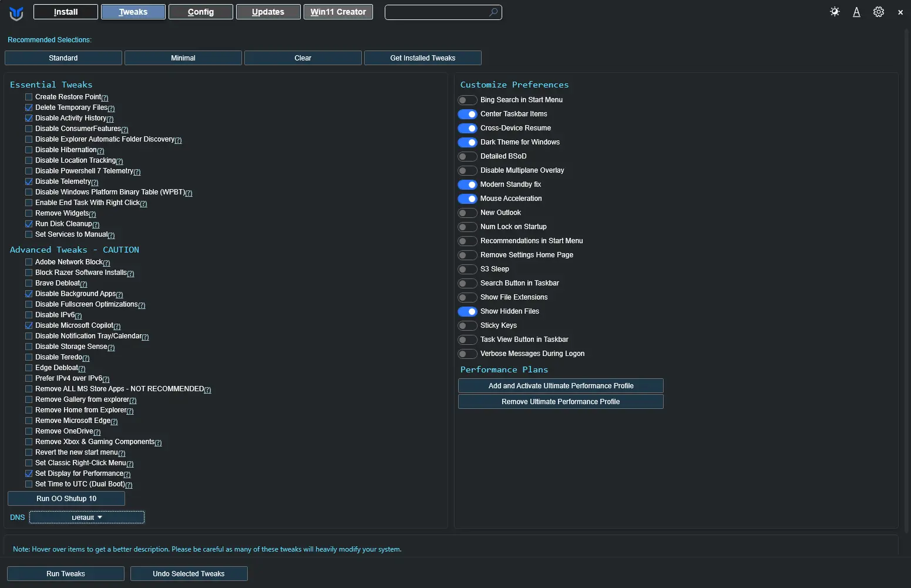This screenshot has width=911, height=588.
Task: Open the settings gear icon
Action: click(x=878, y=12)
